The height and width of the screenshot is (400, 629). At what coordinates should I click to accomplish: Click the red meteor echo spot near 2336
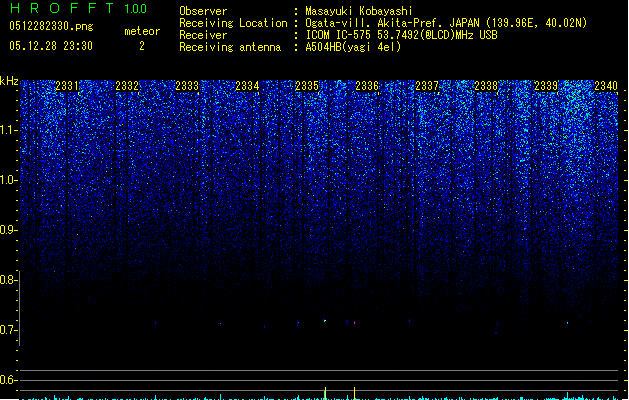tap(355, 322)
